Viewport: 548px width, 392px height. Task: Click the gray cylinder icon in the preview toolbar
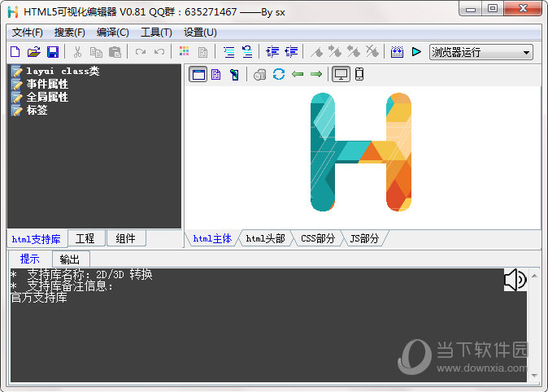[259, 75]
